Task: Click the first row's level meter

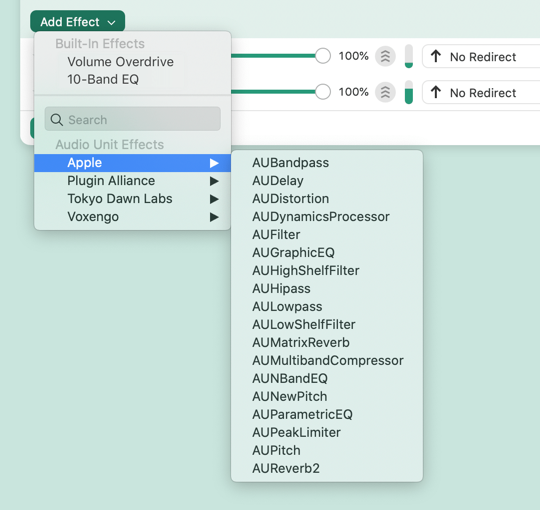Action: (x=409, y=56)
